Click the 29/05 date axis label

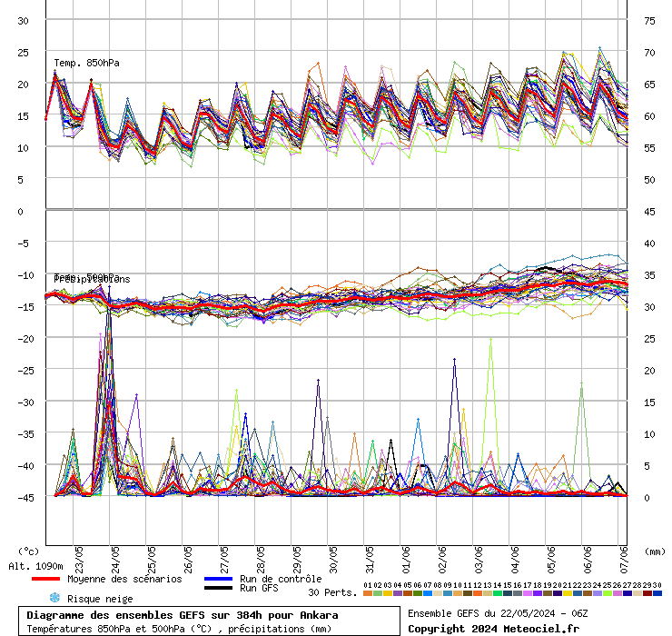pos(297,560)
